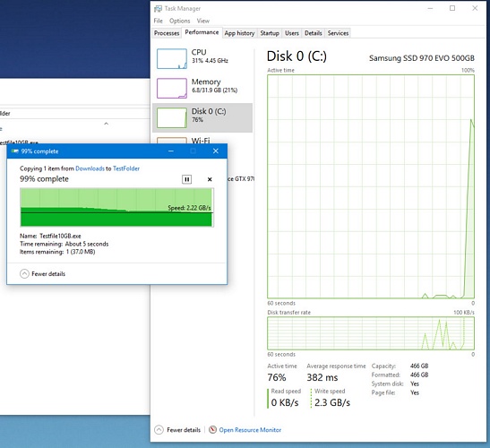Image resolution: width=490 pixels, height=448 pixels.
Task: Click the collapse chevron in Explorer column header
Action: tap(107, 124)
